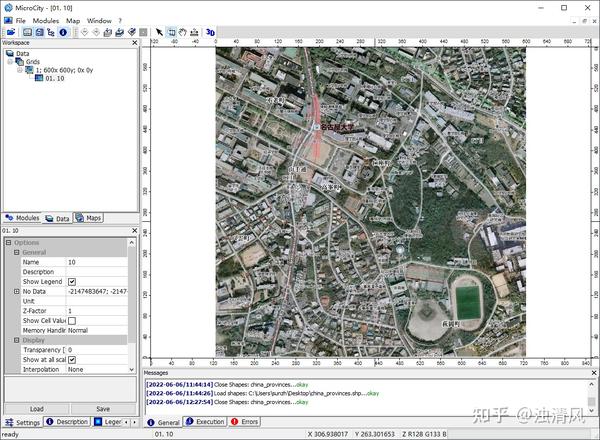Open the 3D view from toolbar
The image size is (600, 440).
point(210,32)
